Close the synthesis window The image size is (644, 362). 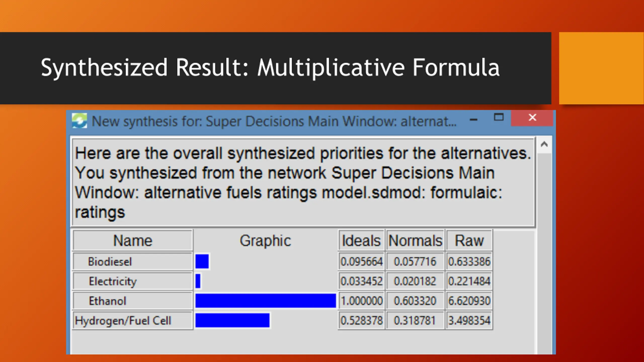[532, 118]
